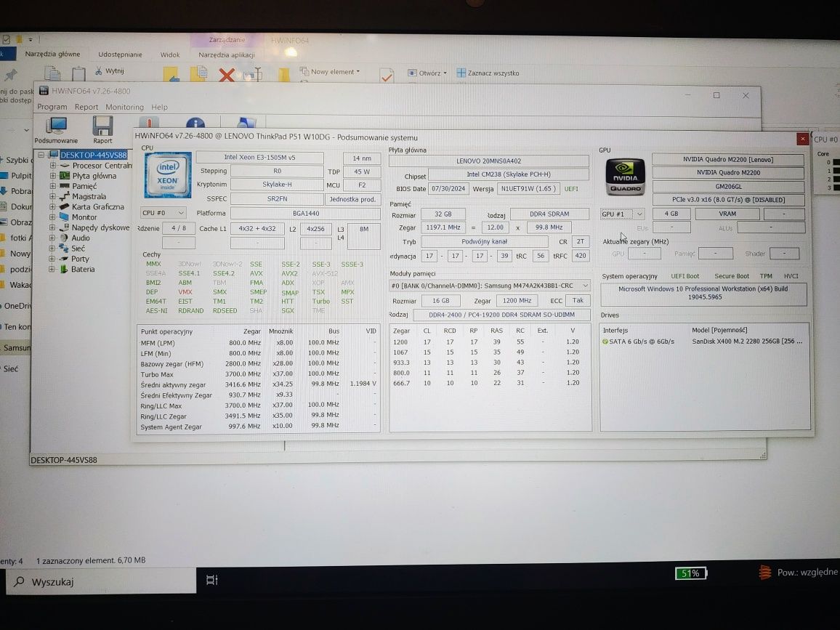Click the clipboard paste icon in Explorer ribbon

point(78,73)
